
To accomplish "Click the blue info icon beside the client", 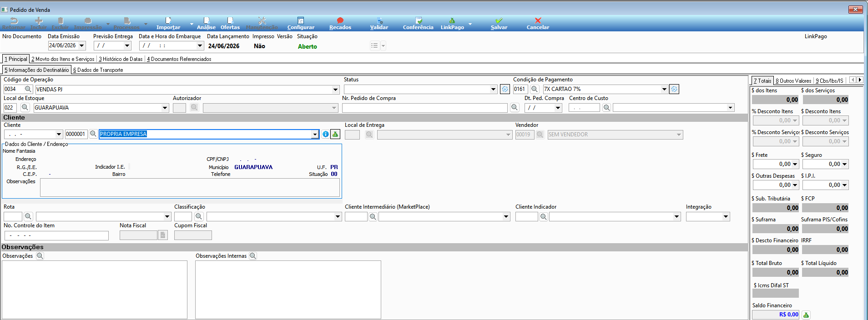I will tap(325, 134).
